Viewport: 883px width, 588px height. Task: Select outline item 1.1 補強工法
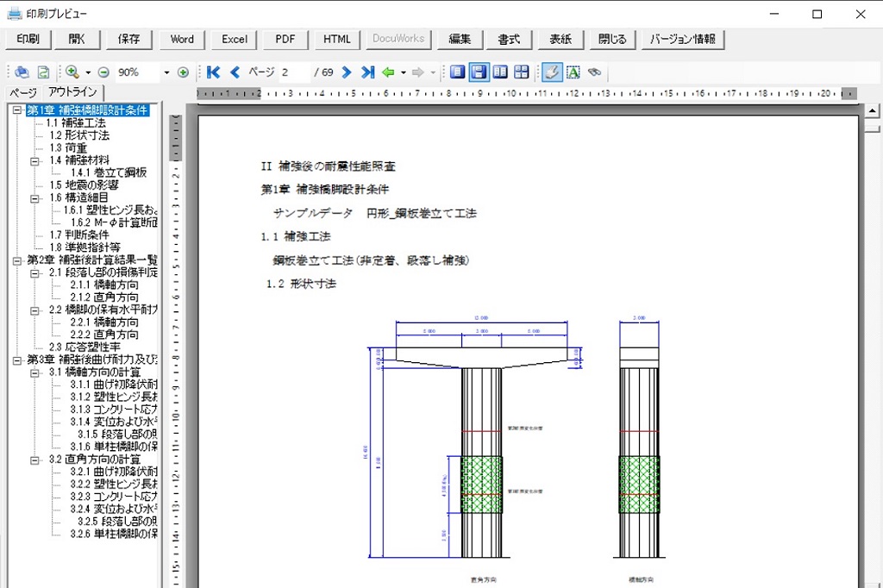point(76,122)
